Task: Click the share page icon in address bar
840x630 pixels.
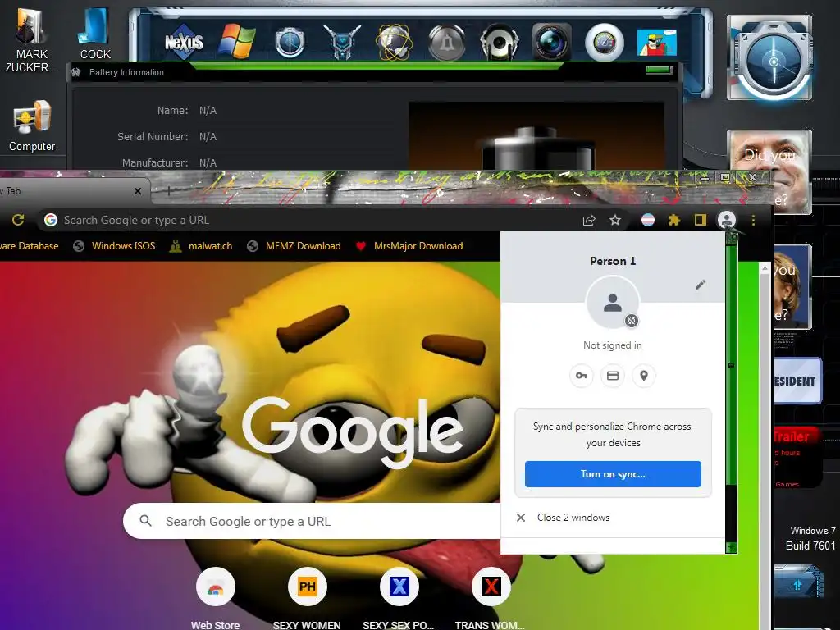Action: tap(589, 220)
